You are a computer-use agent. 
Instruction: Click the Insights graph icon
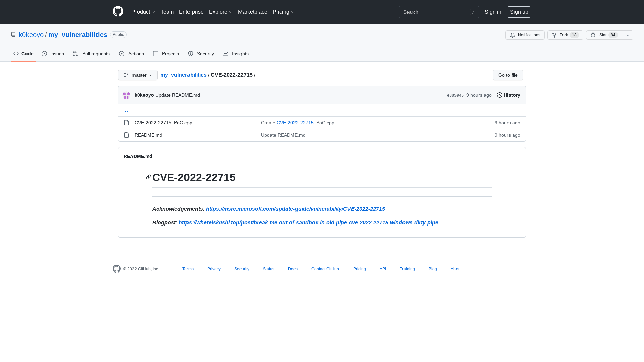[226, 54]
